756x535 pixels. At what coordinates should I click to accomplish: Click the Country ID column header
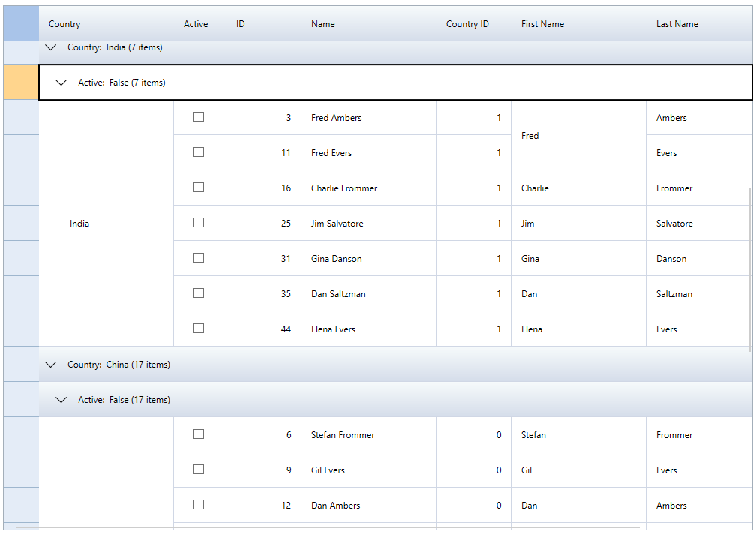coord(467,24)
